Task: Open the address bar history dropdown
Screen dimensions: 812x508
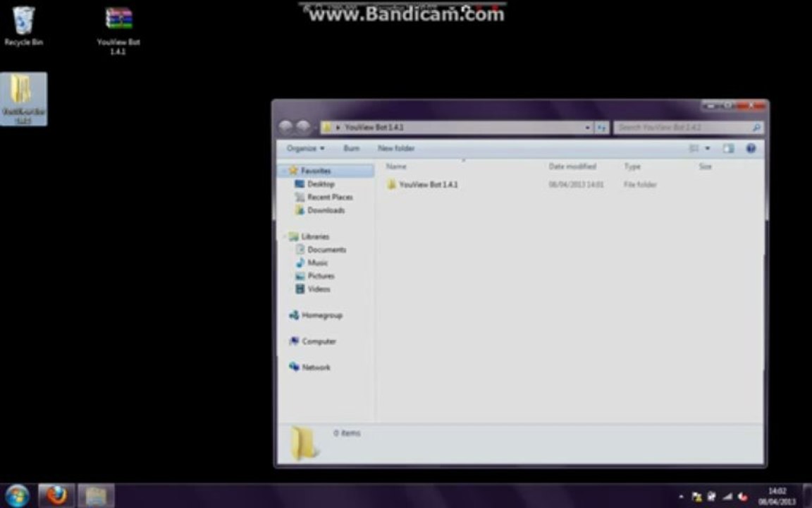Action: pyautogui.click(x=588, y=128)
